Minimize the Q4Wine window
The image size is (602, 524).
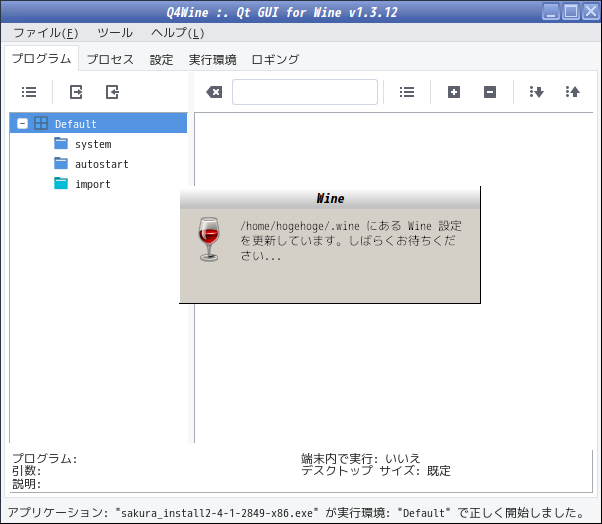pos(551,12)
